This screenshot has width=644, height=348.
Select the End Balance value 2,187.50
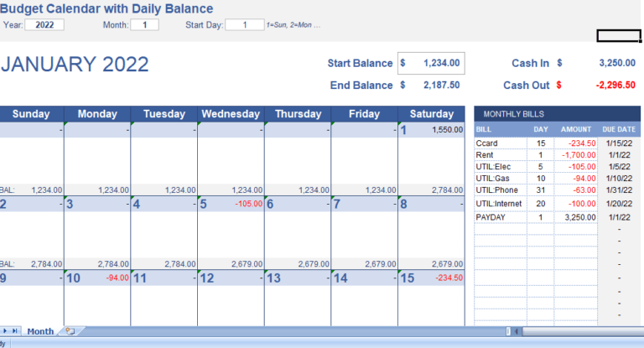pyautogui.click(x=442, y=85)
